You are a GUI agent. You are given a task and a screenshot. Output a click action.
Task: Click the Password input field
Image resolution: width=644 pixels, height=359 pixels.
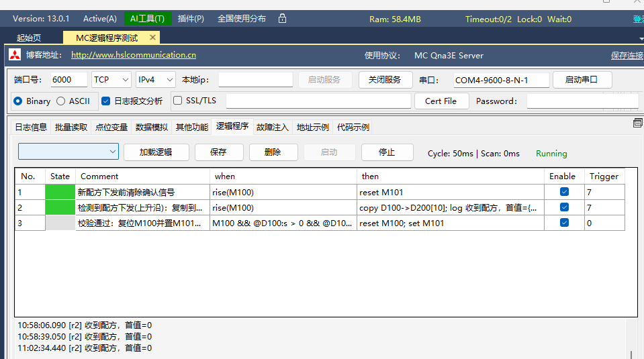click(583, 101)
